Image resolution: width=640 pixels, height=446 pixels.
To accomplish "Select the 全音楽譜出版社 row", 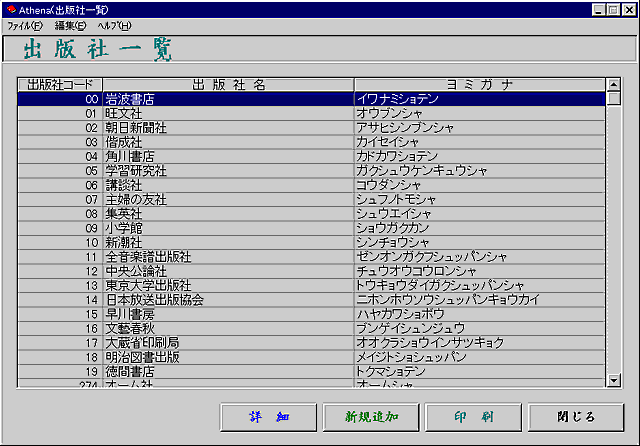I will click(x=311, y=257).
